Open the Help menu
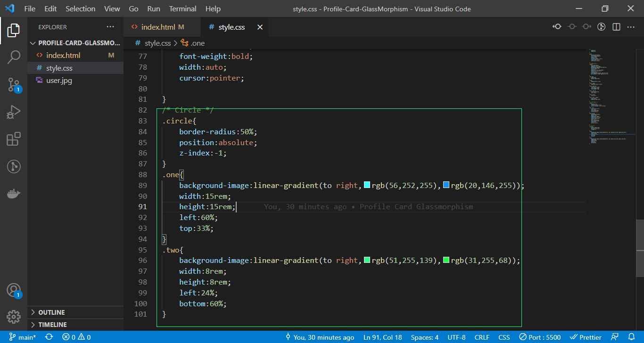This screenshot has width=644, height=343. [213, 8]
